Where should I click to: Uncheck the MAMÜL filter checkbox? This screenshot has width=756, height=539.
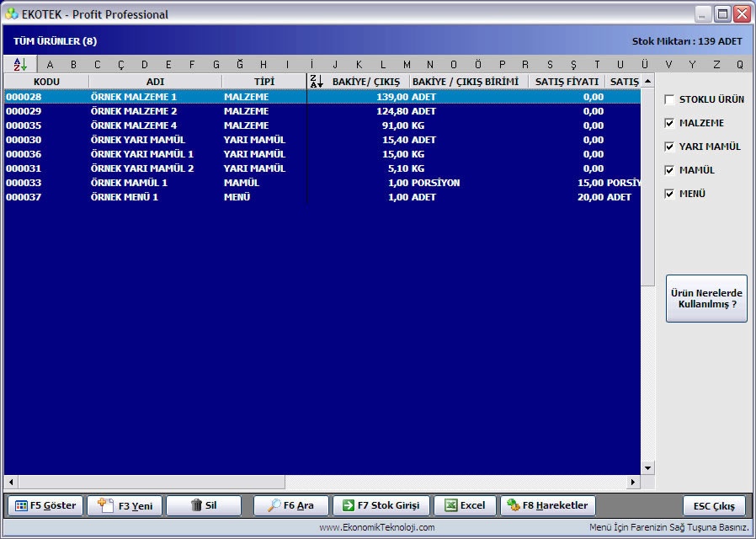pyautogui.click(x=669, y=170)
